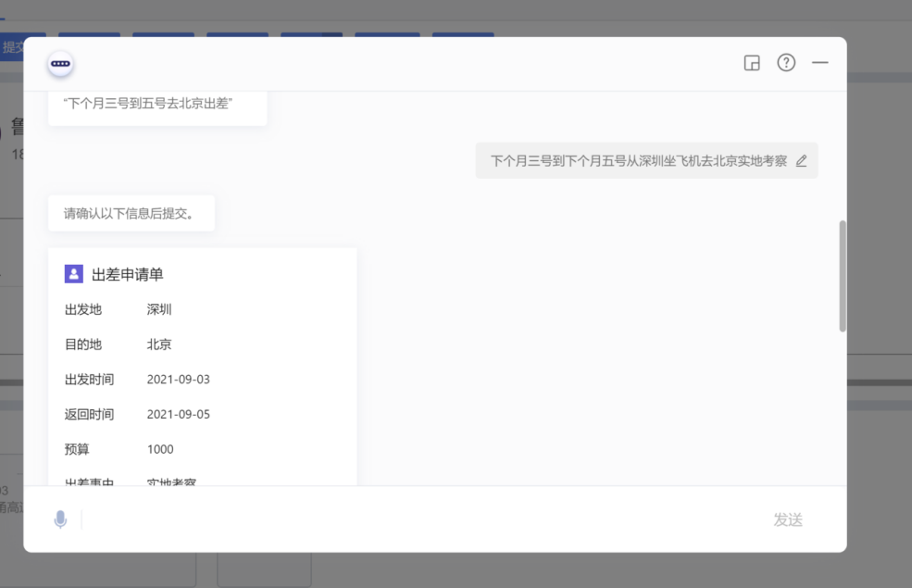This screenshot has height=588, width=912.
Task: Select the sample prompt 下个月三号到五号去北京出差
Action: [x=148, y=104]
